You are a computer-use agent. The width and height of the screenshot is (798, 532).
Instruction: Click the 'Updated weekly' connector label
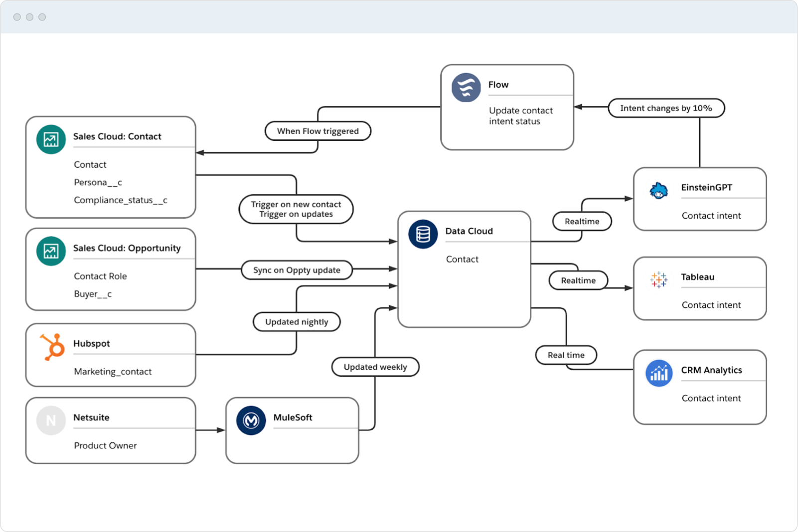coord(375,367)
